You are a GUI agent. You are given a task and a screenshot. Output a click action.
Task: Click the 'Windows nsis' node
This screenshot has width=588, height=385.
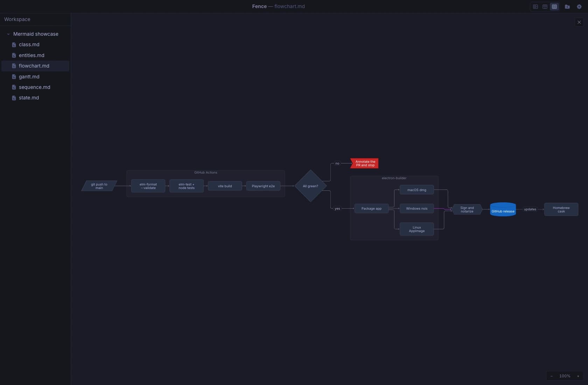417,209
